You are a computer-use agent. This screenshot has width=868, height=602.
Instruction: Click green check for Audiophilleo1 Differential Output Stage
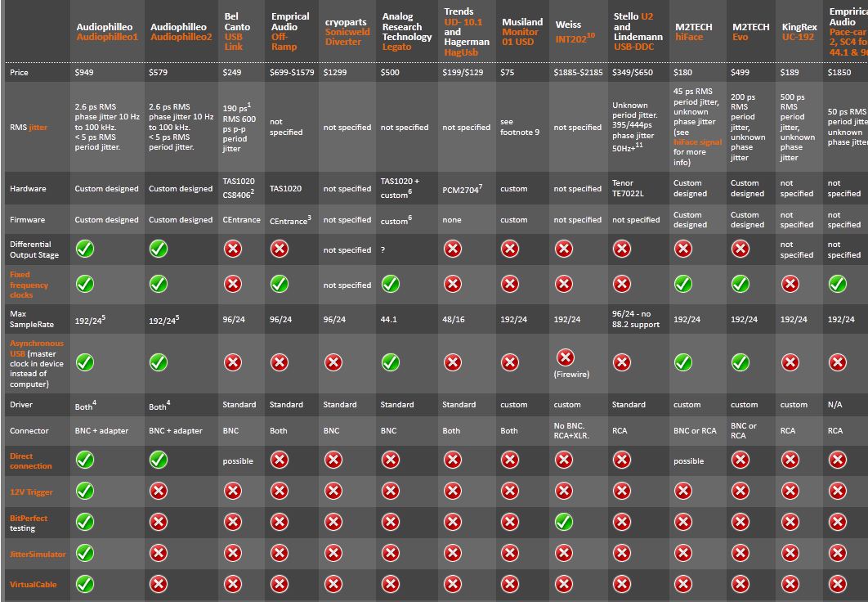coord(85,249)
